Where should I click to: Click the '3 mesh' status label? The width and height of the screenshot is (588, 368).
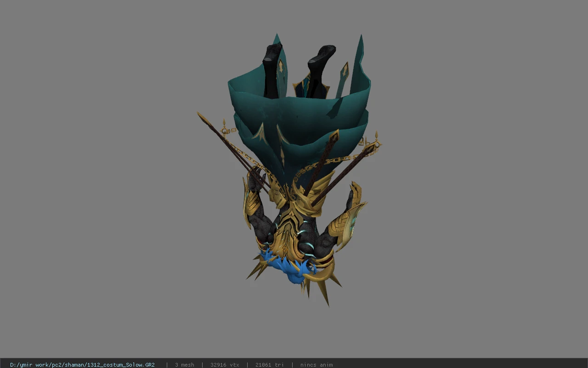(x=185, y=365)
